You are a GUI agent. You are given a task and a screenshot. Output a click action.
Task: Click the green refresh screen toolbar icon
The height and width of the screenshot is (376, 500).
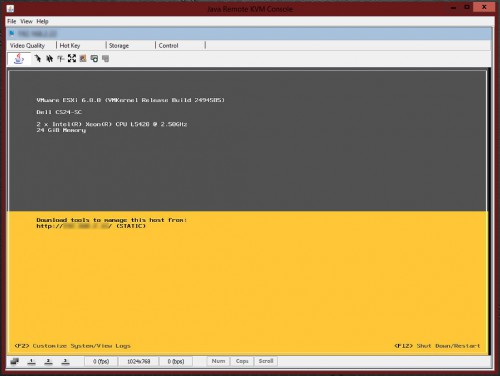(x=94, y=59)
